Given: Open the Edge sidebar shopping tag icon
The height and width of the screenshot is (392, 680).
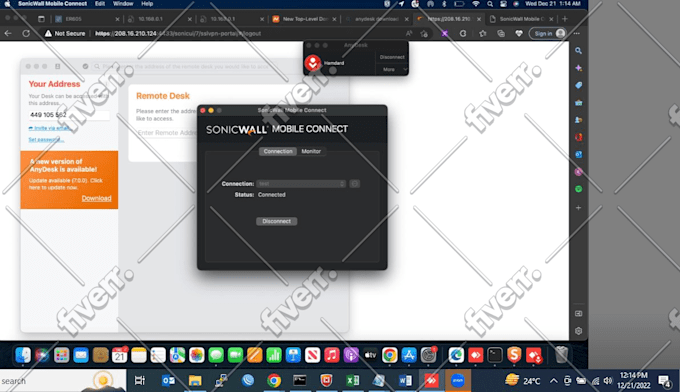Looking at the screenshot, I should point(579,85).
